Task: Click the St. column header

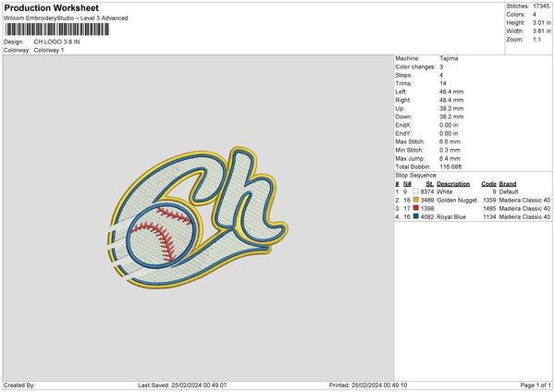Action: [x=430, y=184]
